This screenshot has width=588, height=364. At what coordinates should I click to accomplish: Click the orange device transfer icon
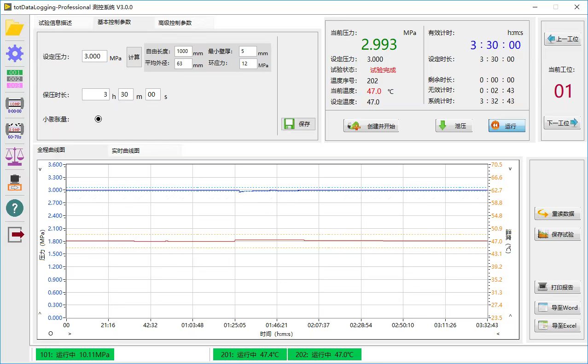point(14,183)
